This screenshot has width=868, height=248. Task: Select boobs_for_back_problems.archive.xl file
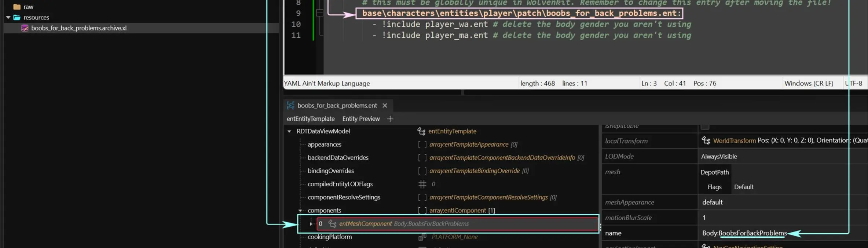click(78, 28)
